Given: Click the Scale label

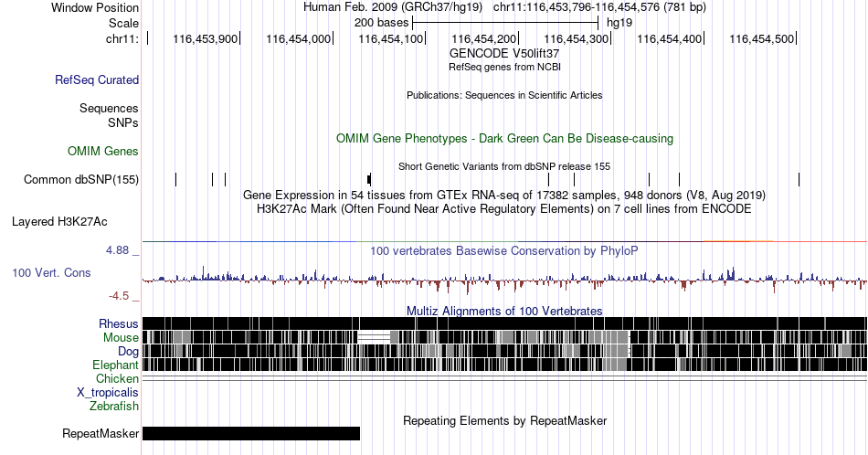Looking at the screenshot, I should pos(124,23).
